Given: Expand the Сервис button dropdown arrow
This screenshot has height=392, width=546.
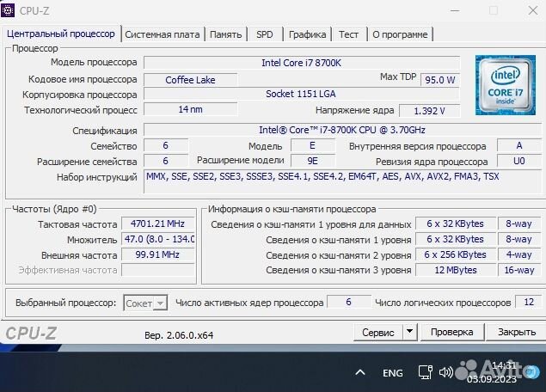Looking at the screenshot, I should (410, 332).
